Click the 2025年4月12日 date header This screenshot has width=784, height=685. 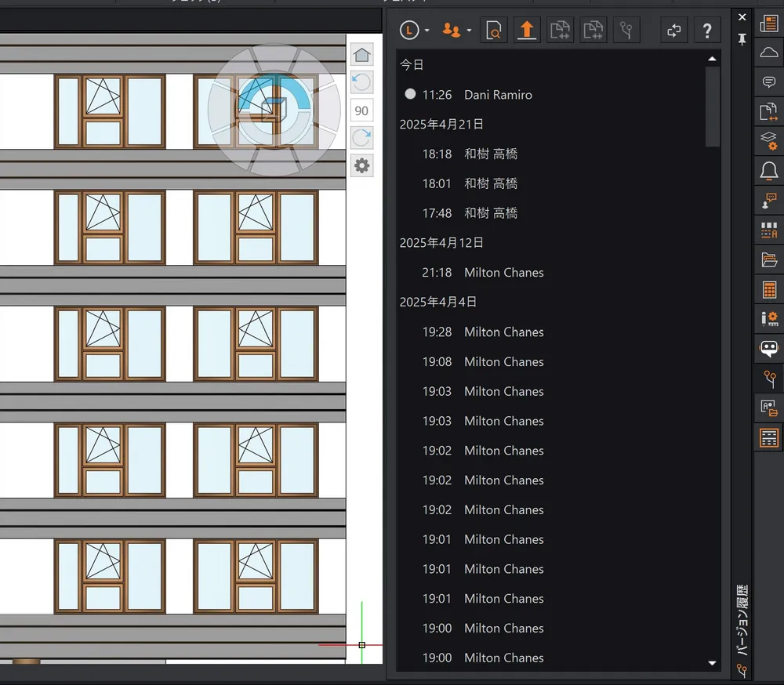point(441,243)
